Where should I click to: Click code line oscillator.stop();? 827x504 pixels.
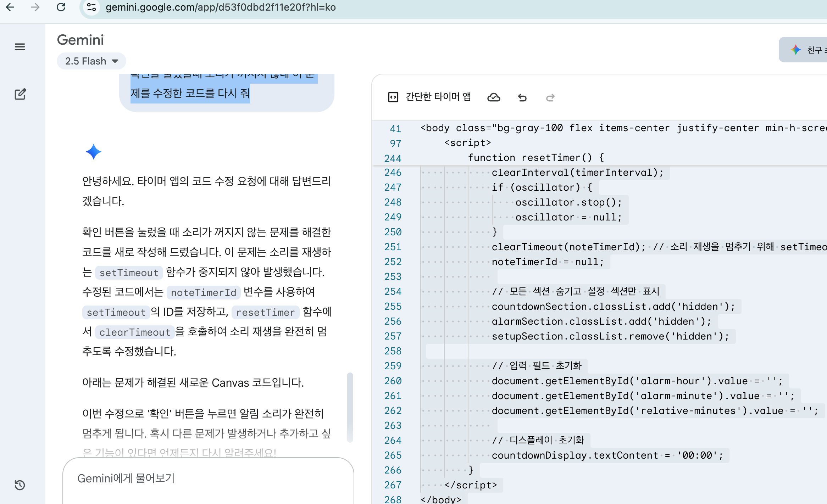[568, 202]
